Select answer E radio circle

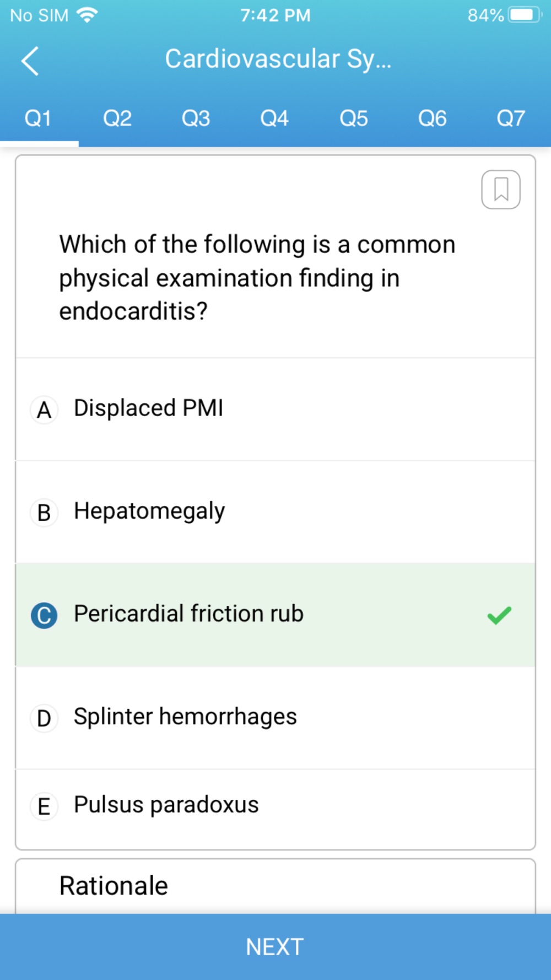44,806
